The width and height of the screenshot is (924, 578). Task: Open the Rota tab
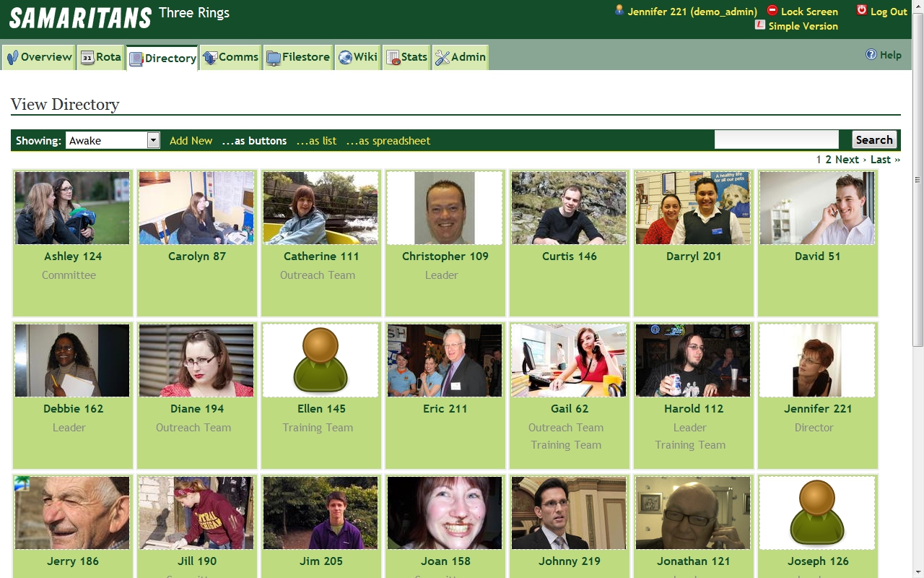click(100, 57)
